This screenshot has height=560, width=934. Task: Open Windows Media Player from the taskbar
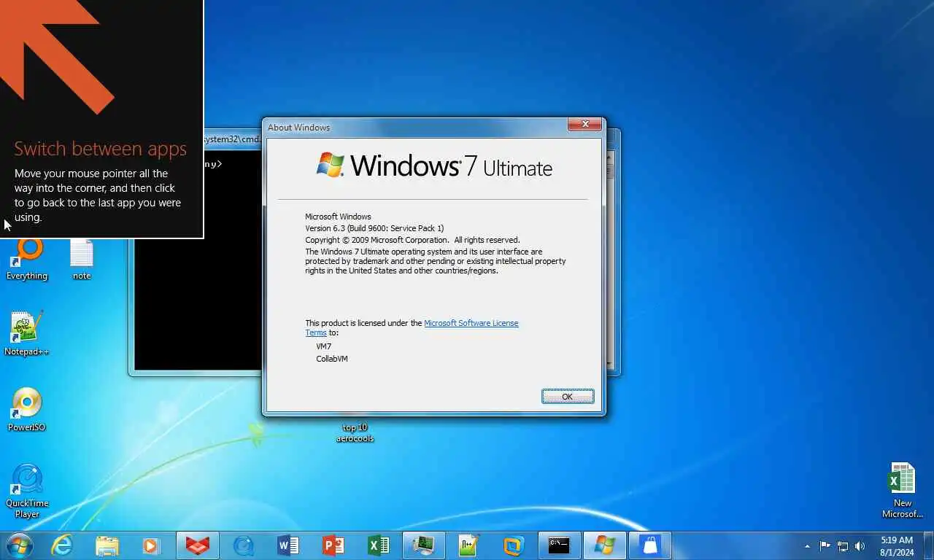(x=151, y=545)
